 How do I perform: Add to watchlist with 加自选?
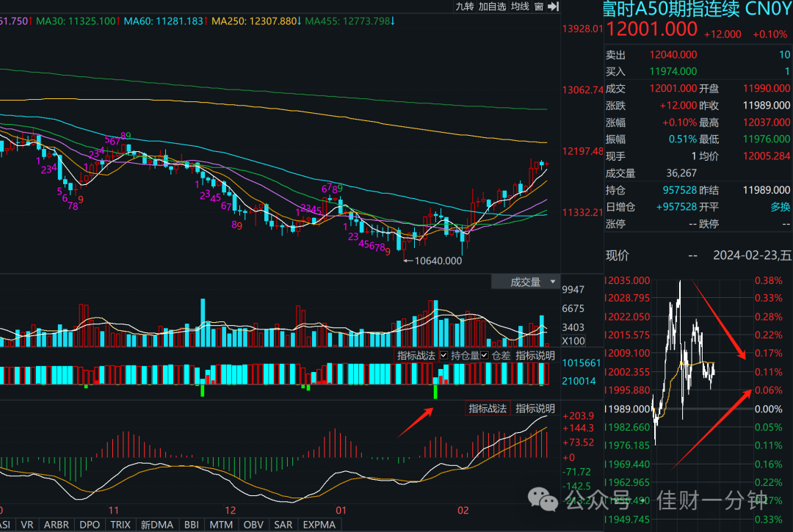pos(492,7)
